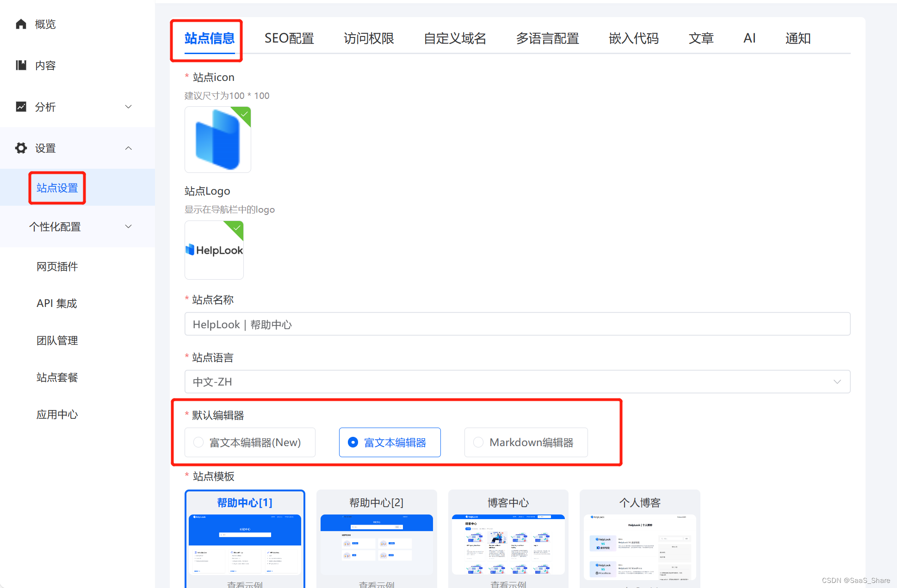
Task: Expand the 个性化配置 submenu
Action: (x=129, y=227)
